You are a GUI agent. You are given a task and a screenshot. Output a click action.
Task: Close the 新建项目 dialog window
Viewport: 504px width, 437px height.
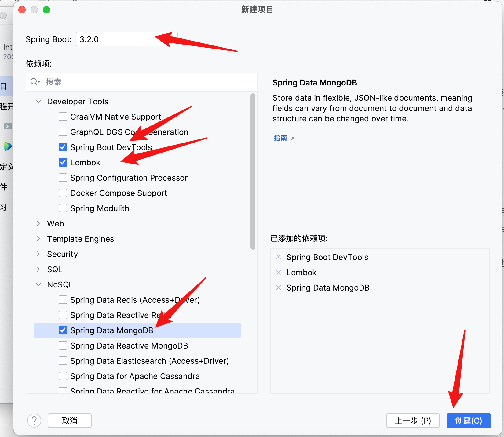pyautogui.click(x=22, y=10)
